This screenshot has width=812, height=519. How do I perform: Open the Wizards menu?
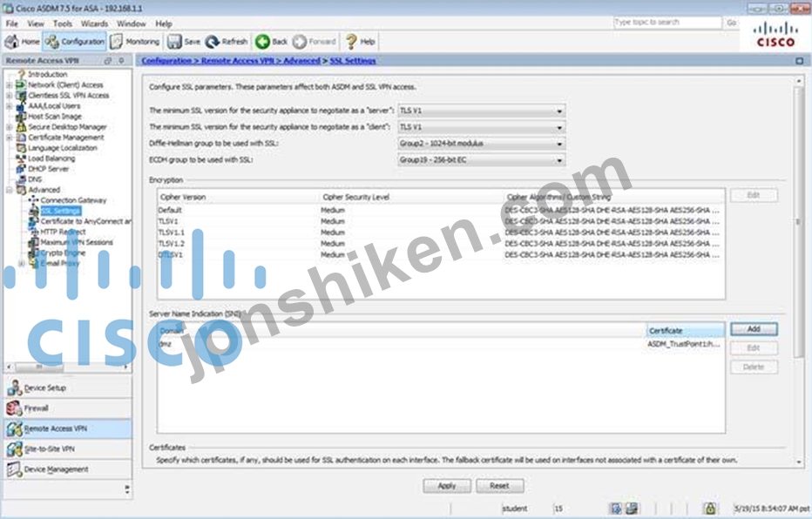point(94,24)
